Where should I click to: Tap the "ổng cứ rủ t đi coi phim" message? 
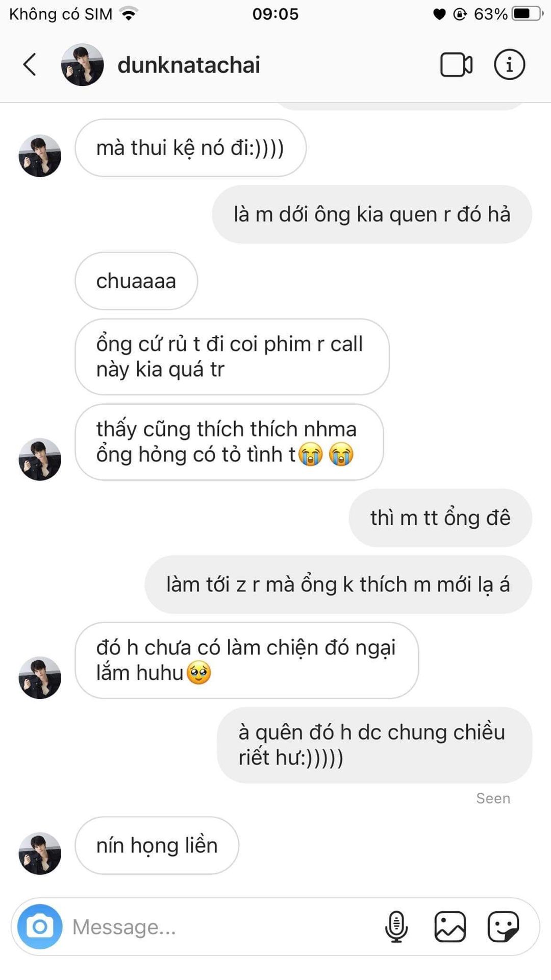[232, 357]
